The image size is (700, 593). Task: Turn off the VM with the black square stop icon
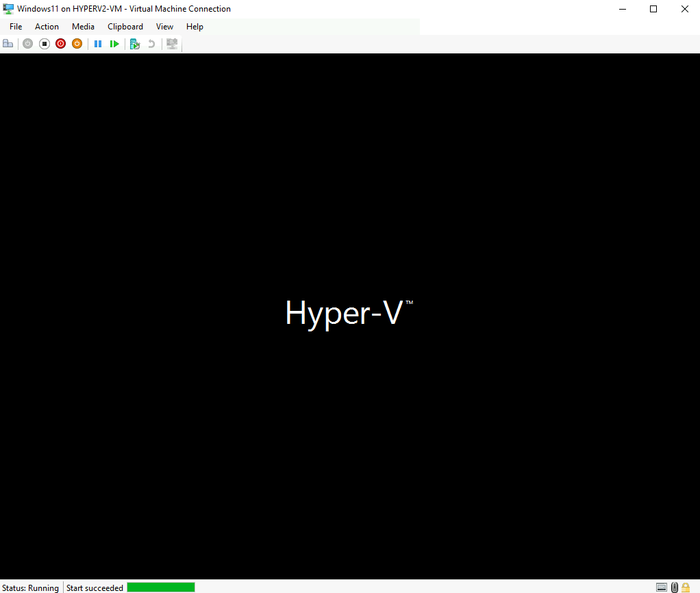(x=45, y=44)
